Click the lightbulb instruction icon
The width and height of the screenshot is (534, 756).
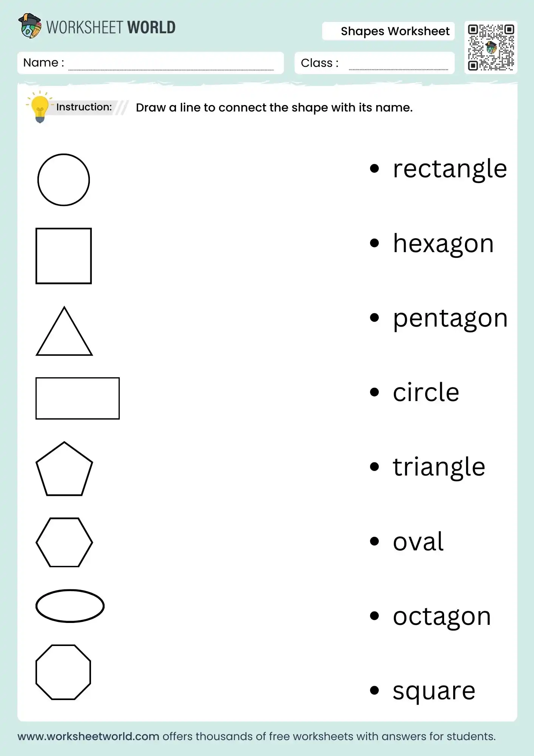tap(40, 108)
